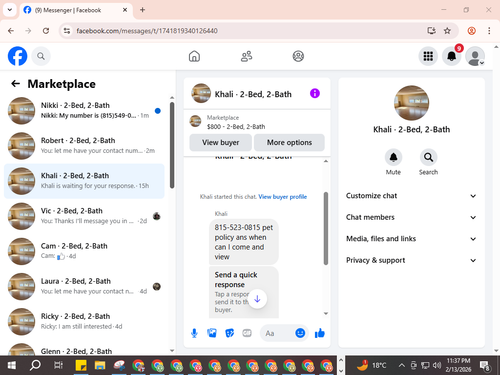Image resolution: width=500 pixels, height=375 pixels.
Task: Expand Customize chat section
Action: tap(411, 196)
